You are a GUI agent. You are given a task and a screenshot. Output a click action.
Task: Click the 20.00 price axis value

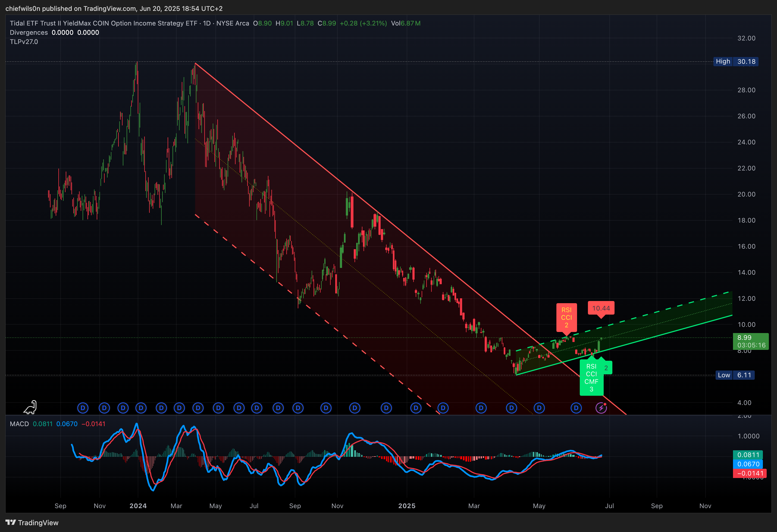[x=746, y=194]
